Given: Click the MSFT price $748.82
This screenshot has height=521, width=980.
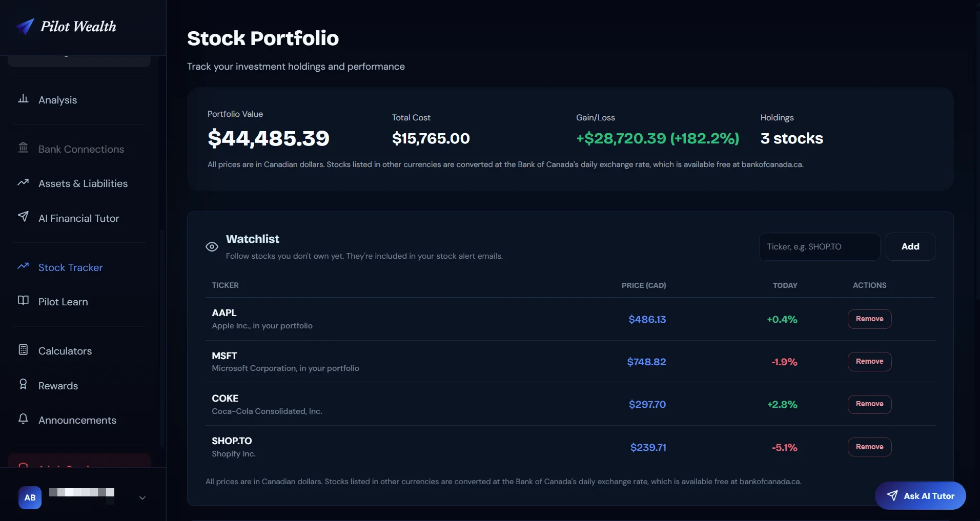Looking at the screenshot, I should 646,362.
